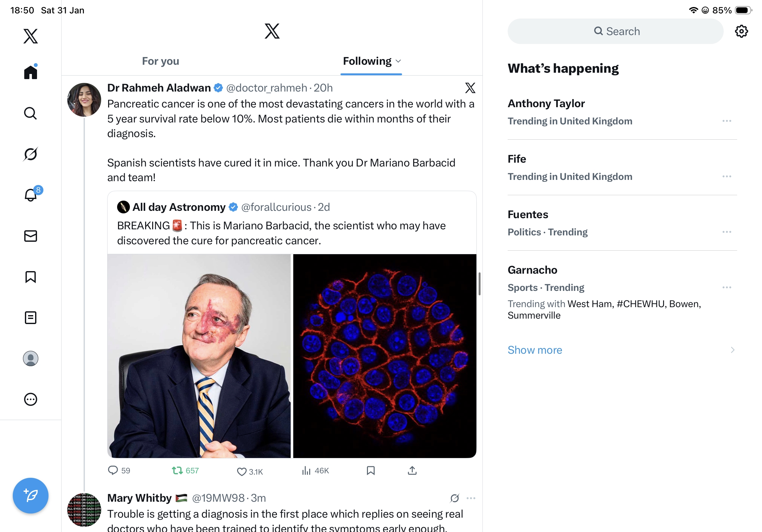Open the Garnacho trending topic
The height and width of the screenshot is (532, 762).
pos(532,270)
